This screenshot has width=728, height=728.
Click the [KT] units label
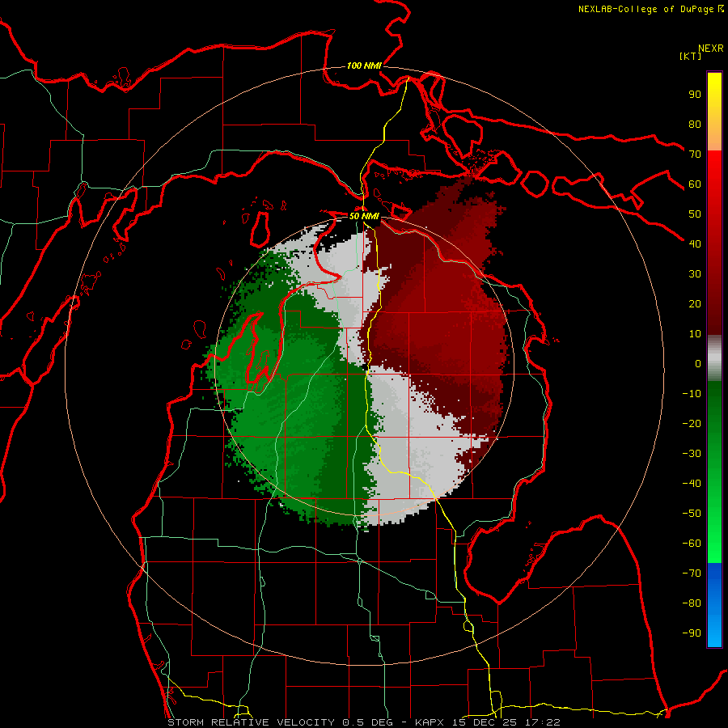[690, 56]
